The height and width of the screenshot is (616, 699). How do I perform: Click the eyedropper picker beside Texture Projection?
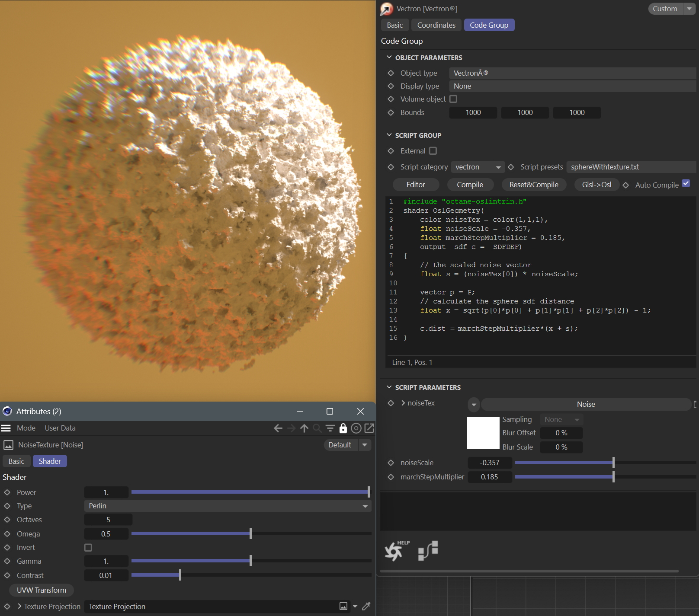click(x=366, y=606)
